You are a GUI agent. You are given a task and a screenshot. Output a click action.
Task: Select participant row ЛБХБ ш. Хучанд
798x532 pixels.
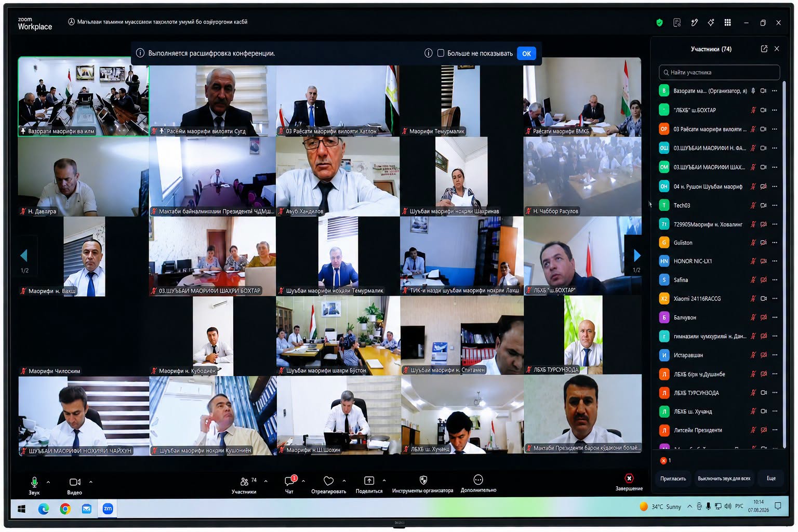720,411
